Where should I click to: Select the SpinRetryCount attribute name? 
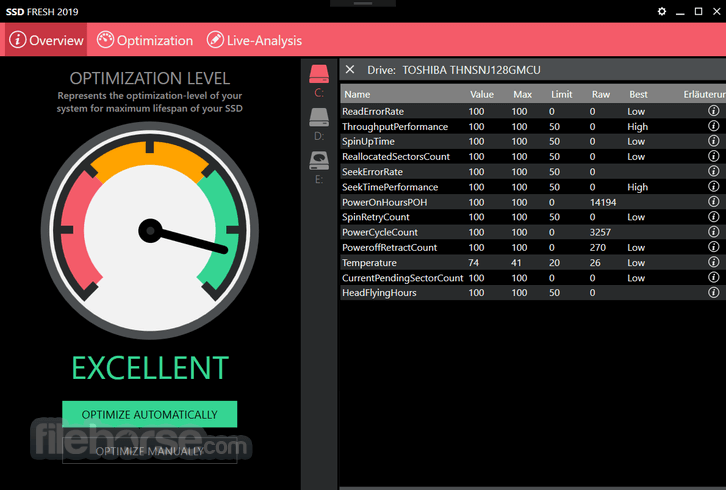click(376, 217)
